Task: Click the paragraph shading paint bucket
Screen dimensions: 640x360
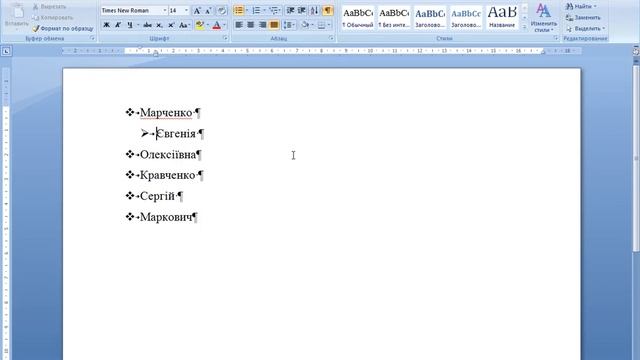Action: coord(305,25)
